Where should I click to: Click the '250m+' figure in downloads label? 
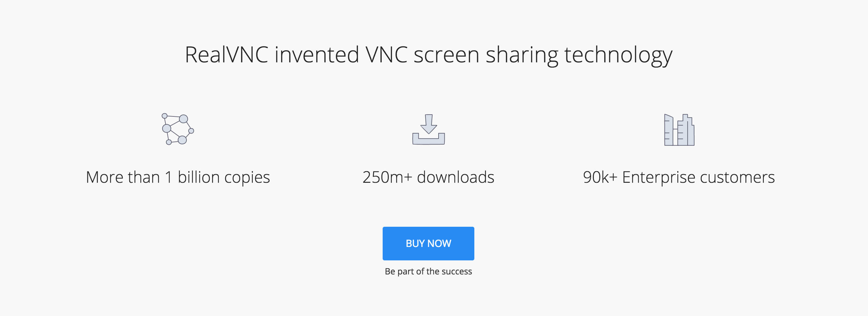tap(387, 177)
